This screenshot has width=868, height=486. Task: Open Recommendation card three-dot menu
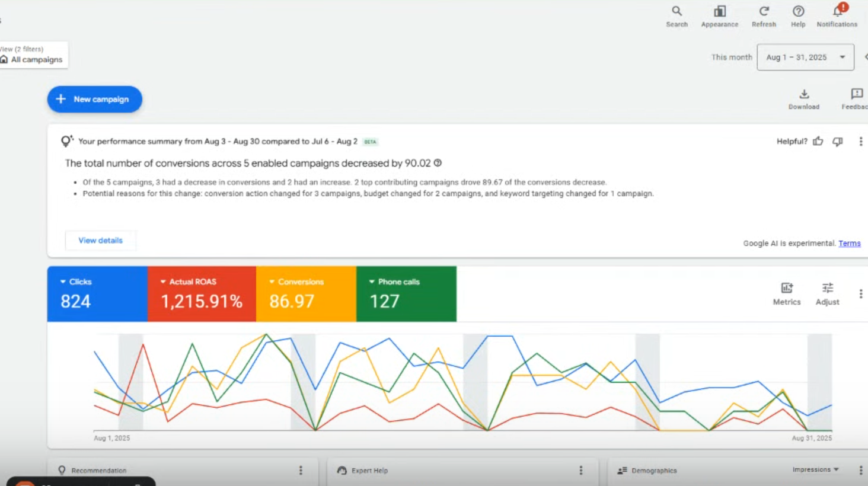click(x=301, y=470)
